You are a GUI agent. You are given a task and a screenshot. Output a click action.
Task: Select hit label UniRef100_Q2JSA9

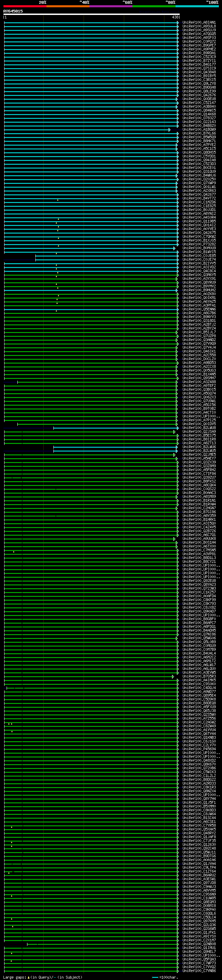coord(199,431)
